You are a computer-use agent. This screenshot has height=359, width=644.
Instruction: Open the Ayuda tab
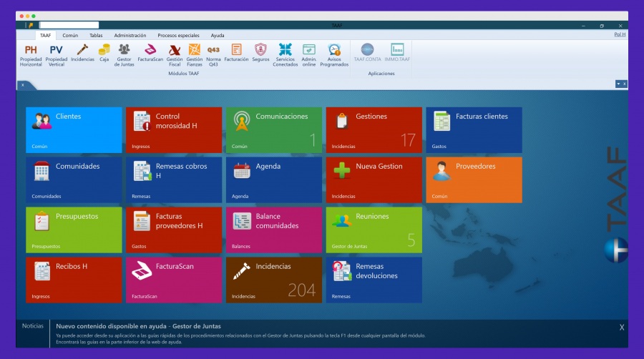(x=218, y=35)
